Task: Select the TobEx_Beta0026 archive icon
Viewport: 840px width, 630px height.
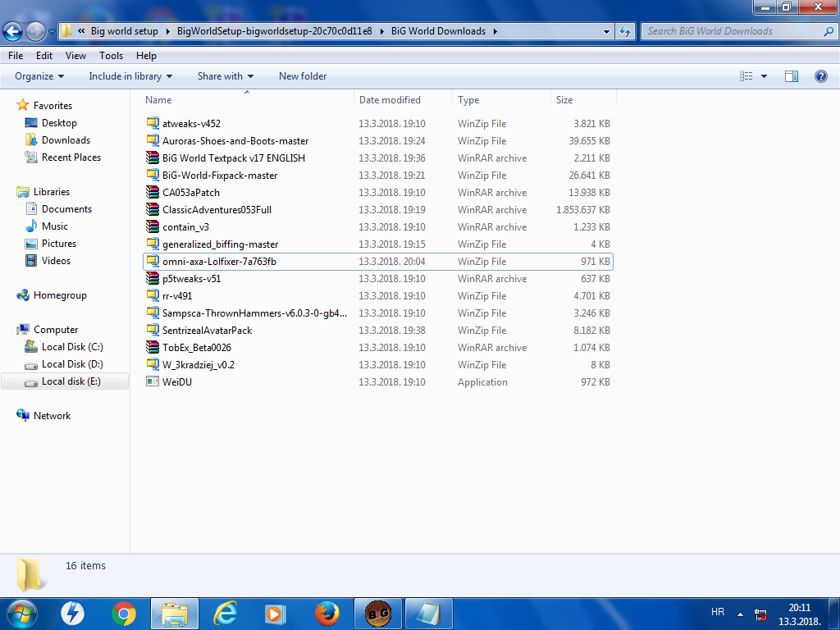Action: pos(153,347)
